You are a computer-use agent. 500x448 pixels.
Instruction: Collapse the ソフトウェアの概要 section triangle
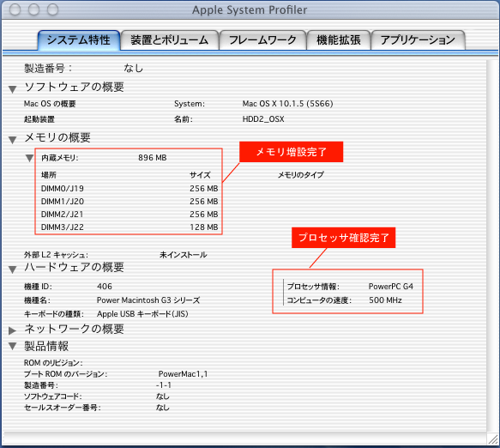(13, 89)
